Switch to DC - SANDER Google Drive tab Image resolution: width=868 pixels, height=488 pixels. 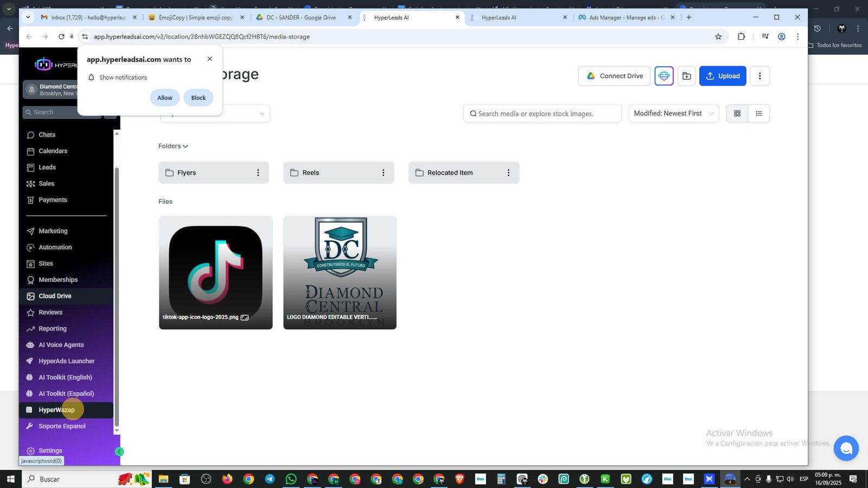pyautogui.click(x=304, y=17)
